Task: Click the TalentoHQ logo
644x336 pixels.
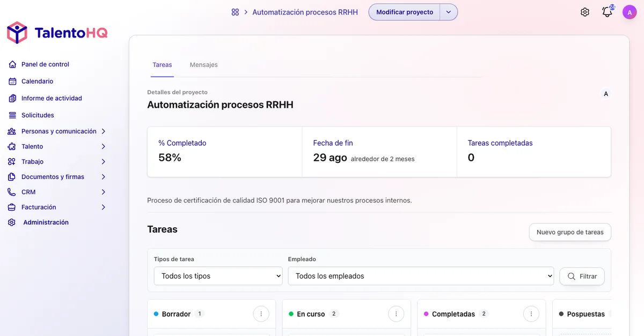Action: [x=57, y=33]
